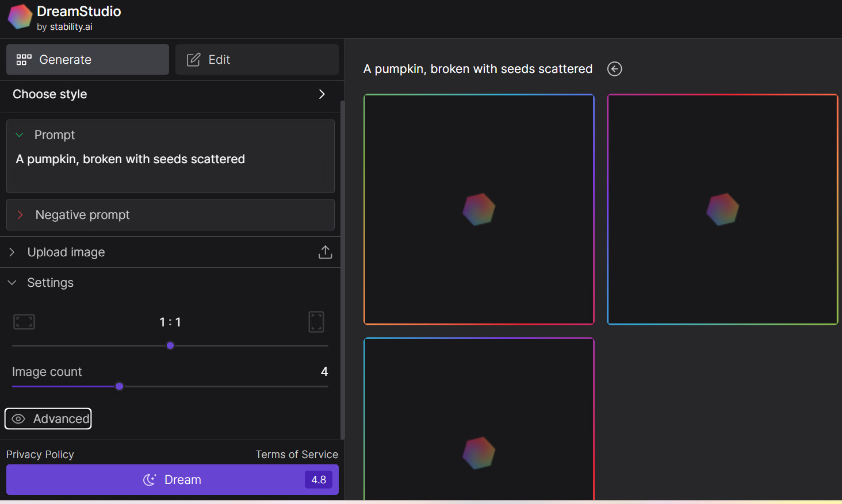Screen dimensions: 842x504
Task: Click the left panel vertical scrollbar
Action: pyautogui.click(x=343, y=270)
